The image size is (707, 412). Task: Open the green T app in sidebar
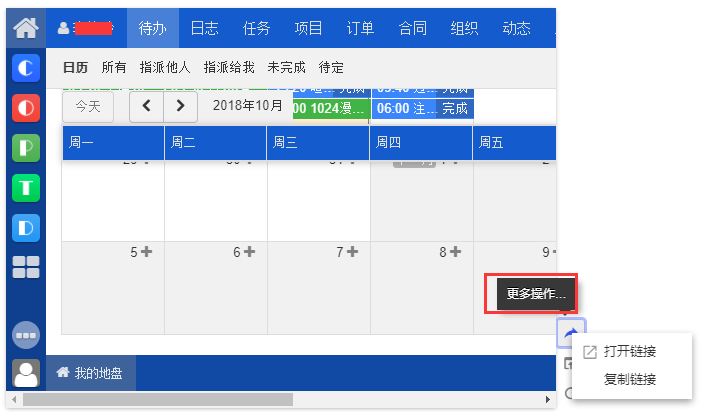[x=26, y=187]
